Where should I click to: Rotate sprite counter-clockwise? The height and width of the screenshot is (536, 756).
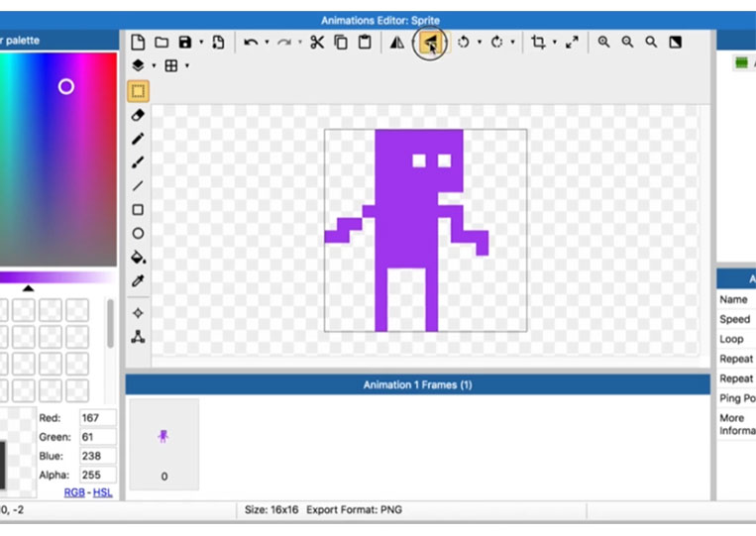464,42
